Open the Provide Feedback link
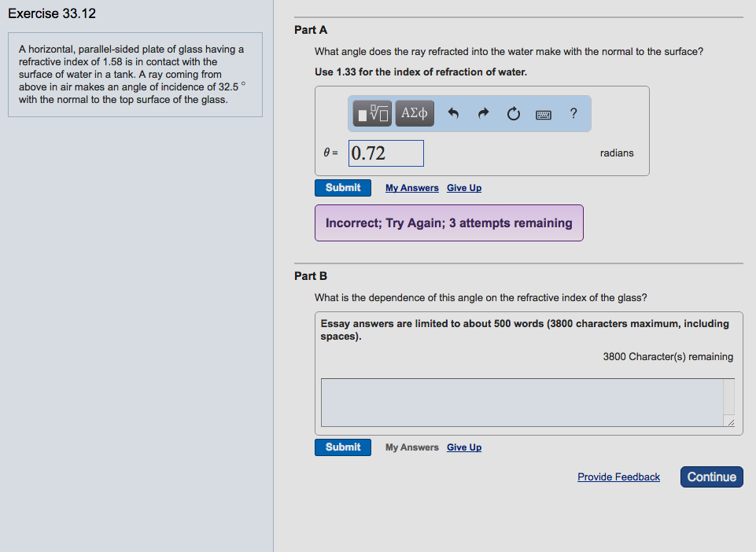 (618, 477)
